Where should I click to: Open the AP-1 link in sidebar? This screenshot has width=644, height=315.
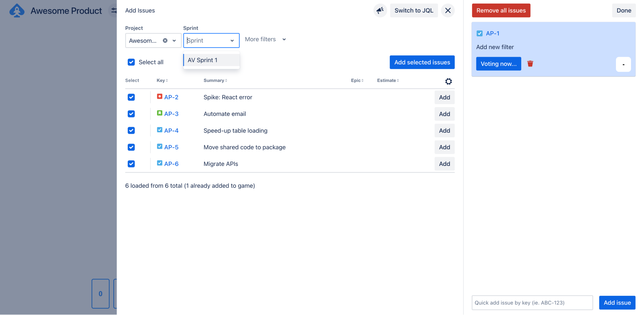tap(492, 34)
